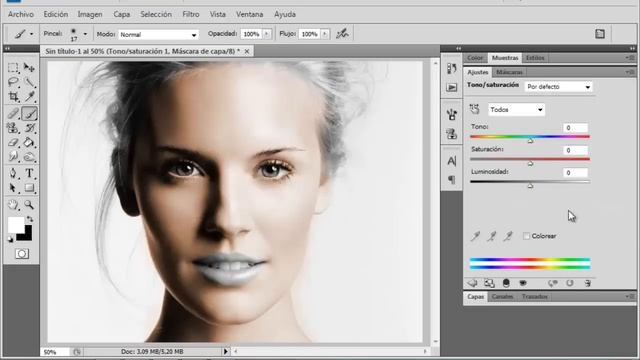Click the eyedropper sample button

(x=475, y=236)
